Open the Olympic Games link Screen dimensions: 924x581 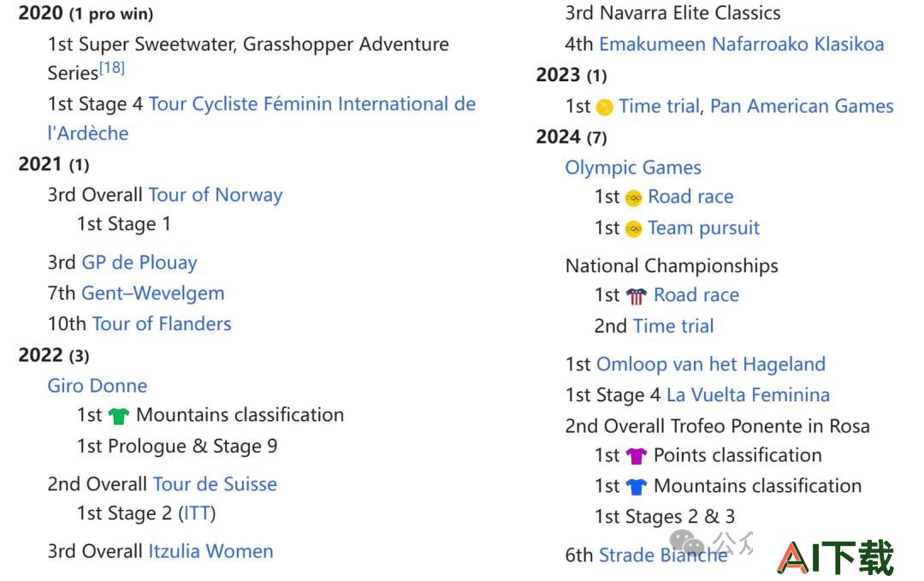click(633, 168)
